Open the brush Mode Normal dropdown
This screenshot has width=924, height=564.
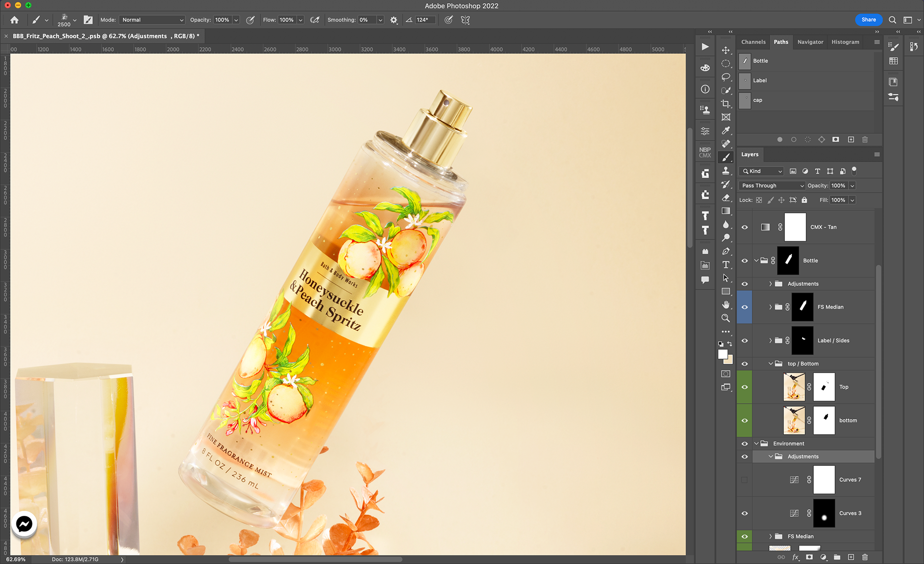tap(152, 20)
